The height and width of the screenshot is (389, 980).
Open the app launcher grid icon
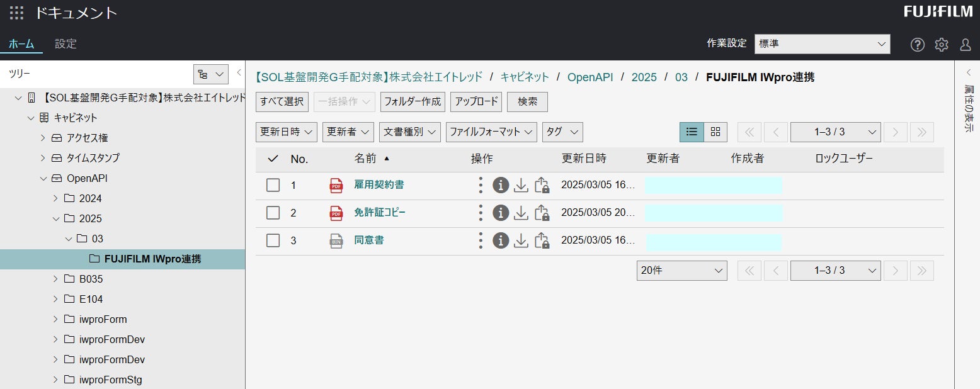coord(17,13)
